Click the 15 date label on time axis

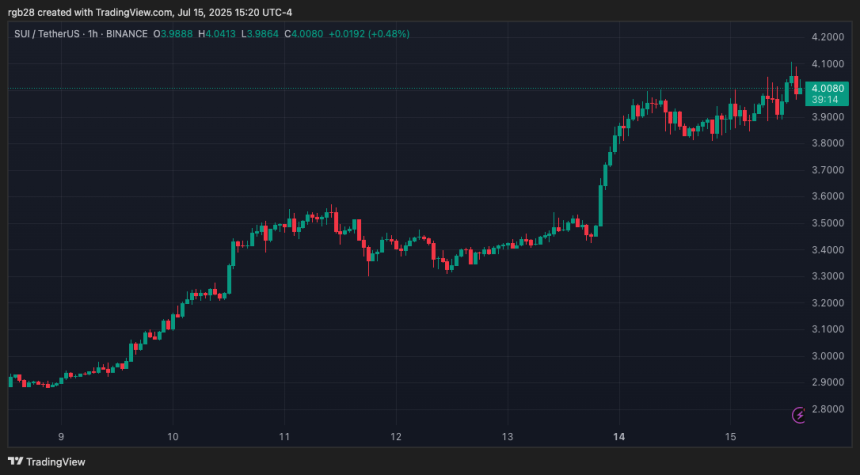tap(730, 437)
